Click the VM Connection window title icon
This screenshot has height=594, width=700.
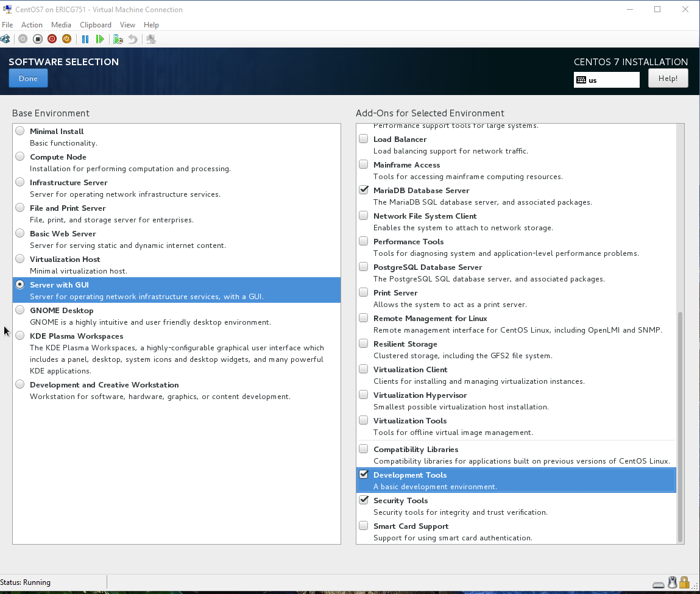[x=7, y=9]
